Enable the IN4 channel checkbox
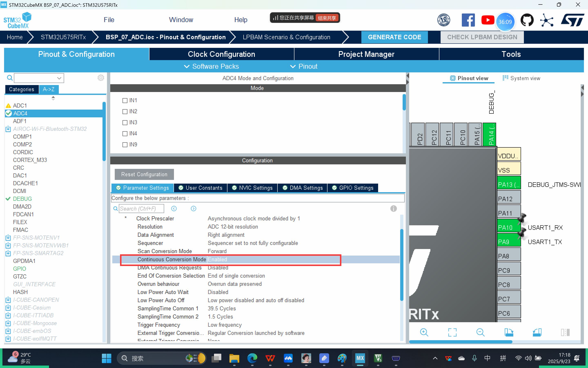The width and height of the screenshot is (588, 368). tap(125, 134)
